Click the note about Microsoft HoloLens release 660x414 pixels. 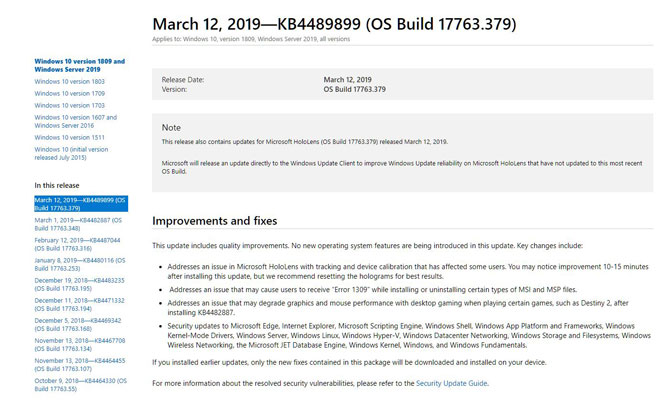[x=305, y=142]
